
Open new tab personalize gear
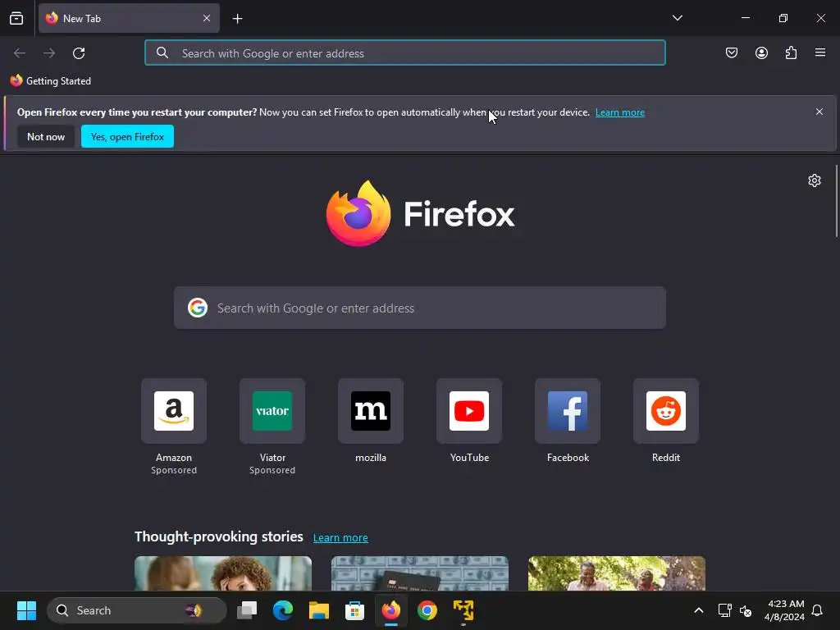[815, 180]
